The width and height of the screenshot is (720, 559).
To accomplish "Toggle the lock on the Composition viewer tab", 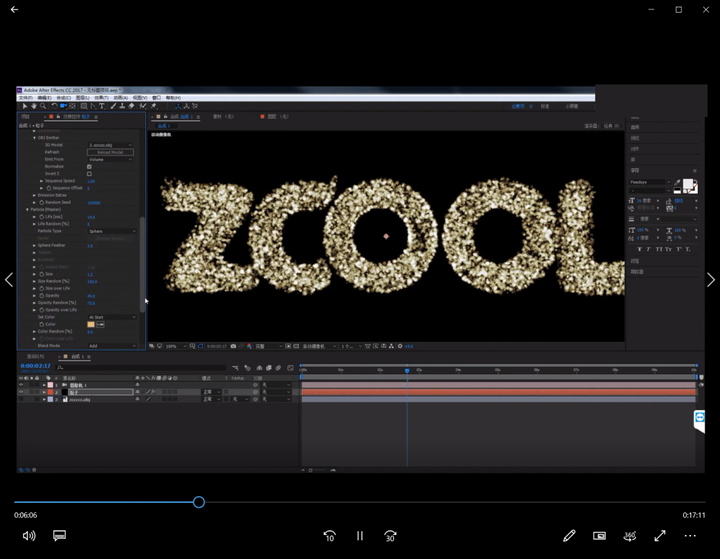I will 165,117.
